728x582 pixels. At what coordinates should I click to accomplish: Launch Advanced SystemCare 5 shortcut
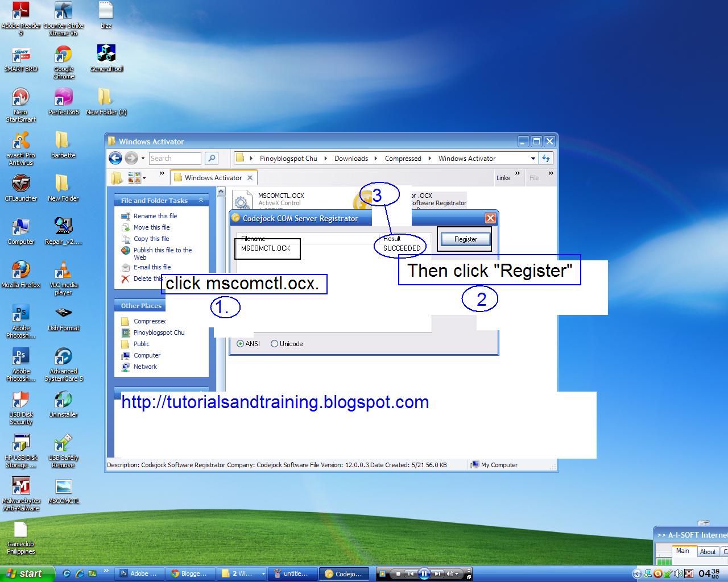63,365
